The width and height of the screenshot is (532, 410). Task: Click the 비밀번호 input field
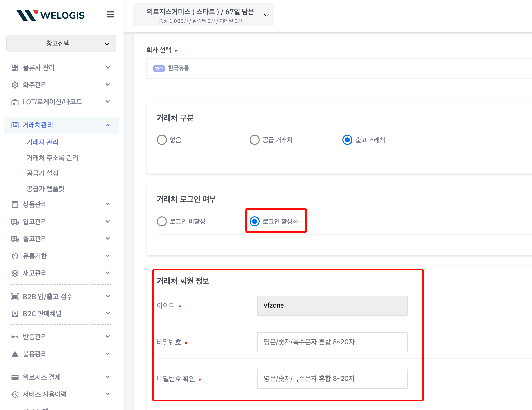(332, 342)
